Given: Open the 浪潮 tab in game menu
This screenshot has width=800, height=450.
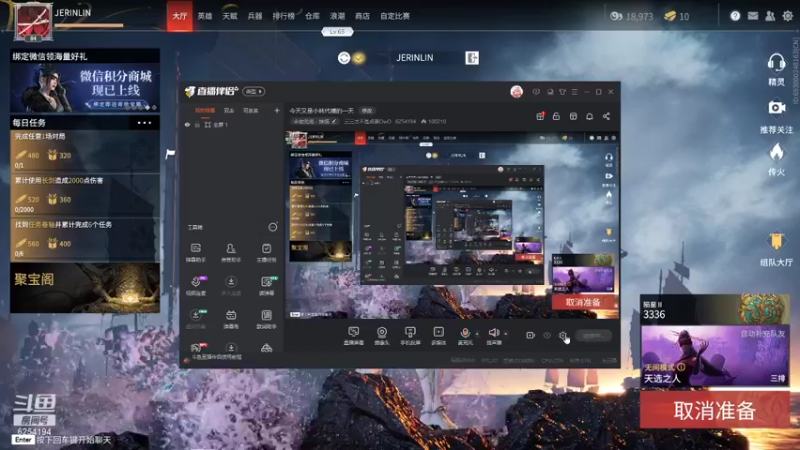Looking at the screenshot, I should pos(337,16).
